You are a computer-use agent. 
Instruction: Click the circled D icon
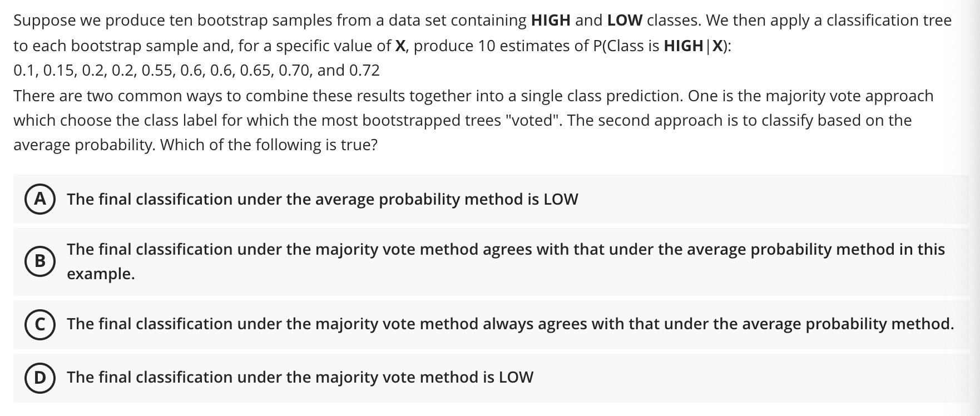click(x=39, y=377)
